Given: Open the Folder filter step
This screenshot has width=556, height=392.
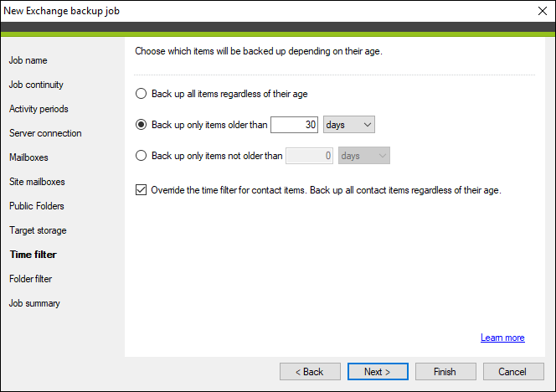Looking at the screenshot, I should click(x=30, y=279).
